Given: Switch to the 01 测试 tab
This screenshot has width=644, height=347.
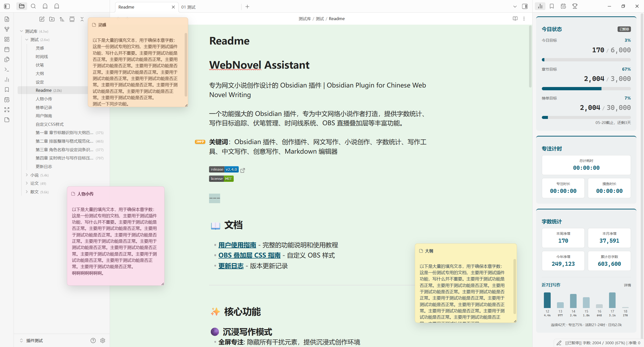Looking at the screenshot, I should (209, 7).
